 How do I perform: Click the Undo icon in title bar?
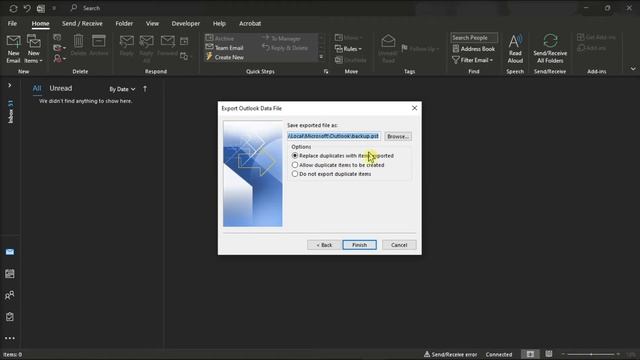27,8
